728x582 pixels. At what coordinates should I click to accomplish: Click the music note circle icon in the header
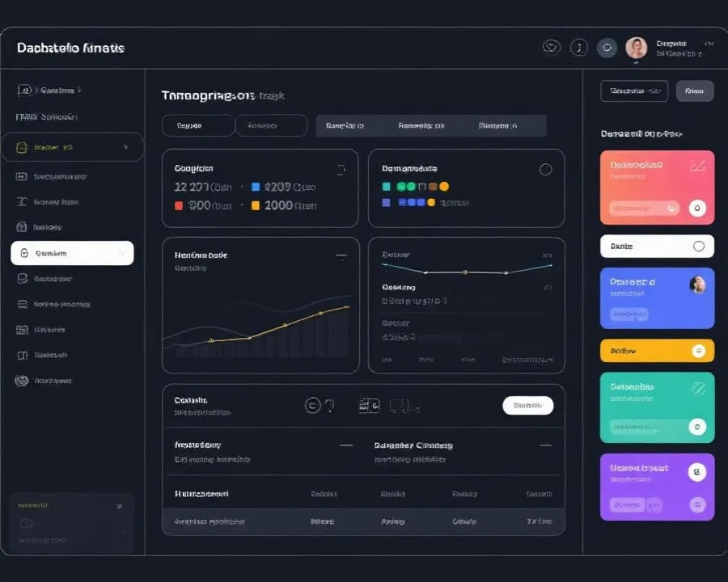(x=578, y=48)
